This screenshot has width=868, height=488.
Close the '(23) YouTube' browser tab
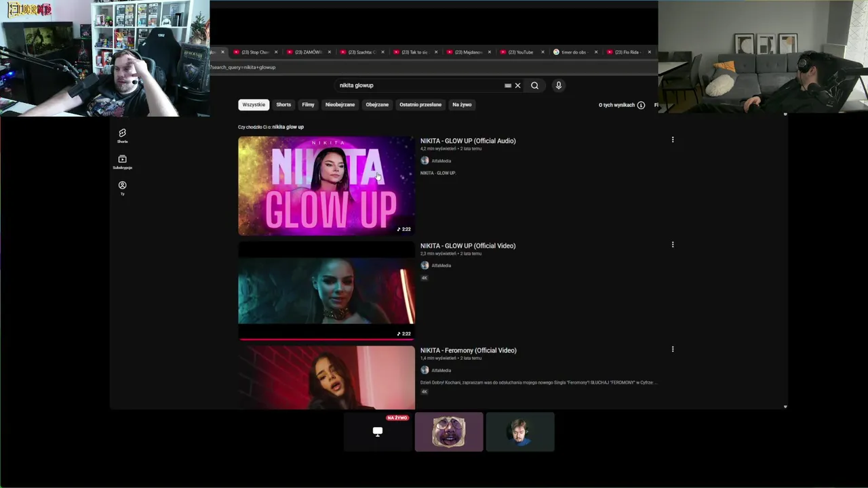click(542, 52)
